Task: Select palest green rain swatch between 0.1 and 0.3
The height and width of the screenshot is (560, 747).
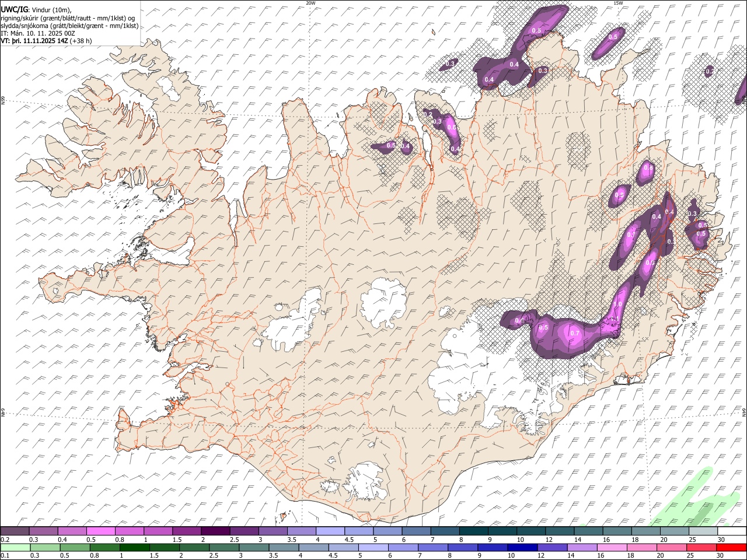Action: point(15,547)
